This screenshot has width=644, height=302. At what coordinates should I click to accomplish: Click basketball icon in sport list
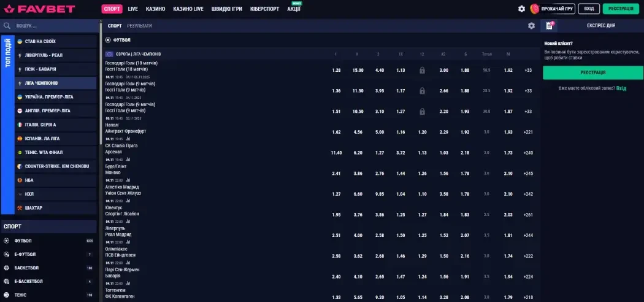6,268
